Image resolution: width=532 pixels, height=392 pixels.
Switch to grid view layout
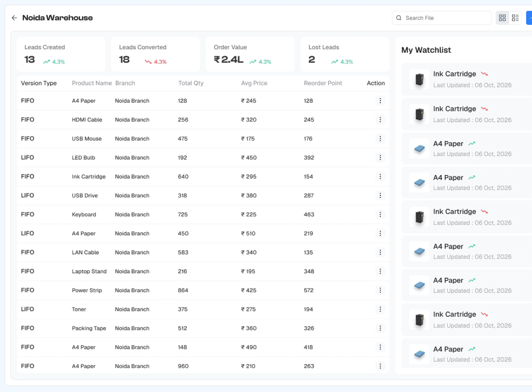click(x=502, y=18)
